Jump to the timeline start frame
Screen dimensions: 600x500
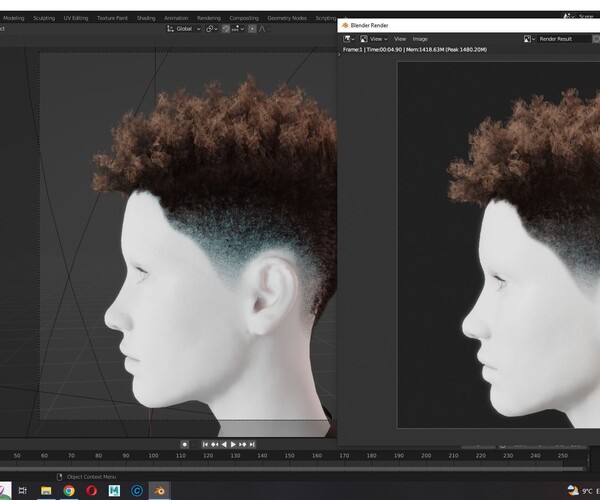205,444
